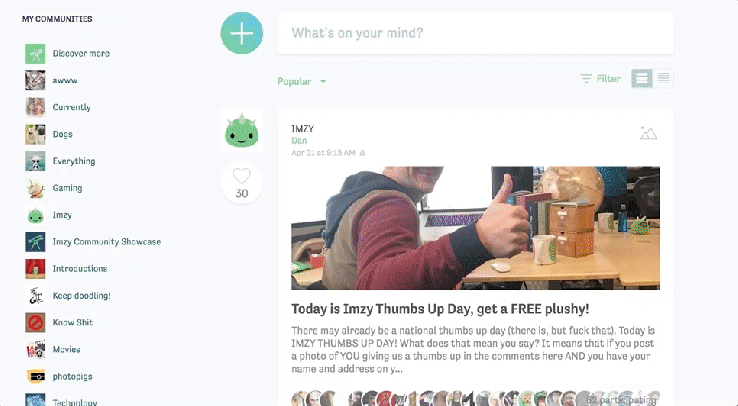Viewport: 738px width, 406px height.
Task: Switch to card view layout
Action: click(x=642, y=79)
